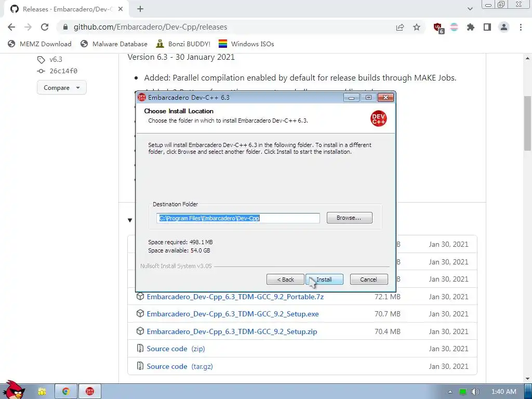
Task: Switch to Dev-C++ installer in taskbar
Action: 89,392
